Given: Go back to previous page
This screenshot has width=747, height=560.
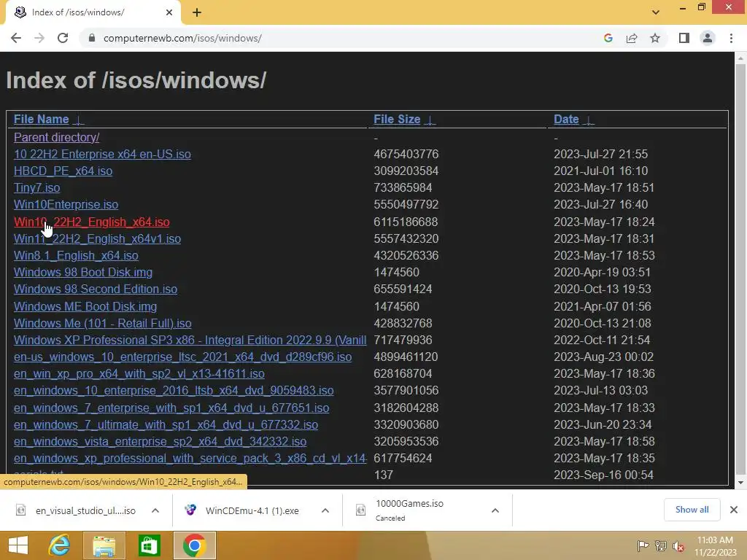Looking at the screenshot, I should click(16, 38).
